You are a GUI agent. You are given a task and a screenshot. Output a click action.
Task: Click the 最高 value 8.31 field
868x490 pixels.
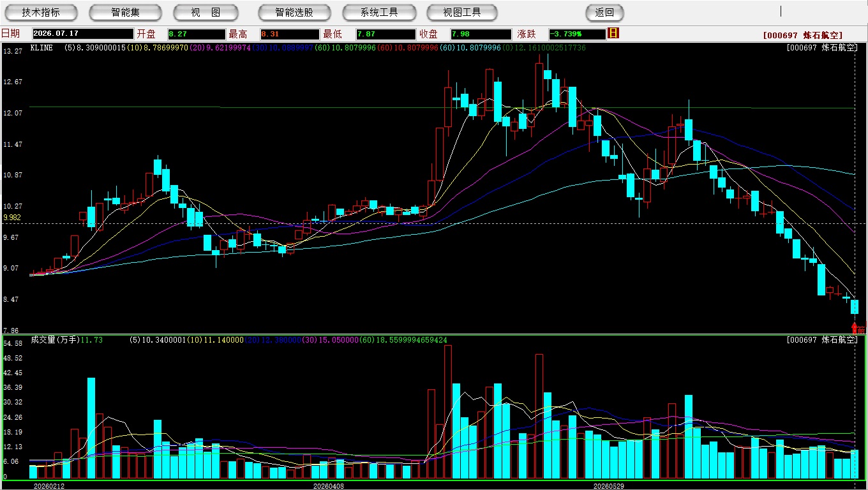[x=289, y=34]
